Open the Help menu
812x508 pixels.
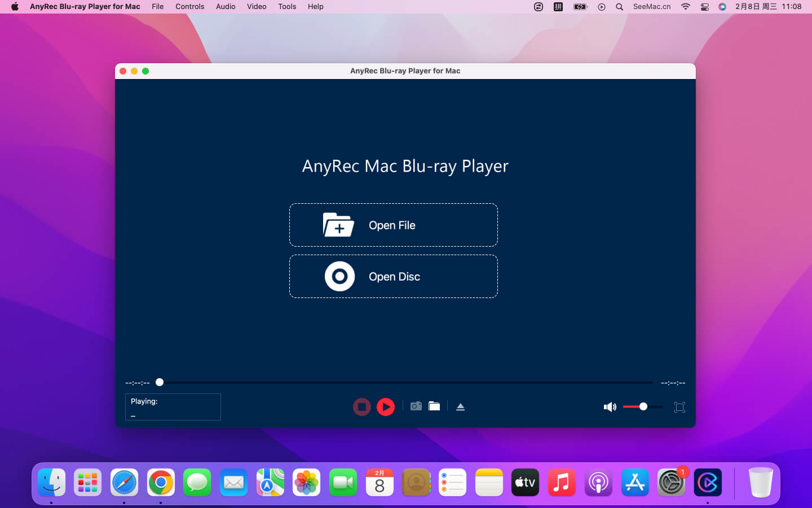(315, 7)
